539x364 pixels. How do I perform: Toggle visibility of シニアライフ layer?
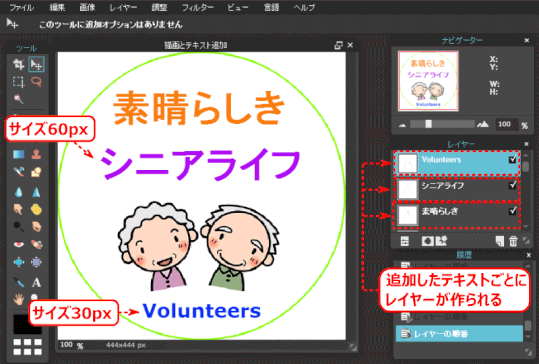click(x=513, y=185)
